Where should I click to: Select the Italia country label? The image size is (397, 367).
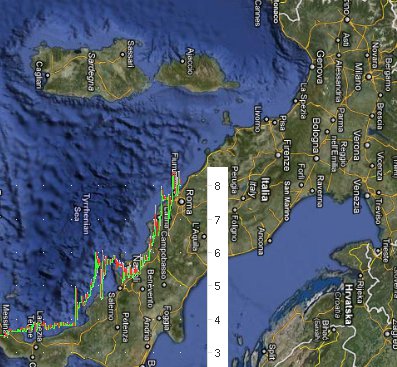click(x=266, y=189)
